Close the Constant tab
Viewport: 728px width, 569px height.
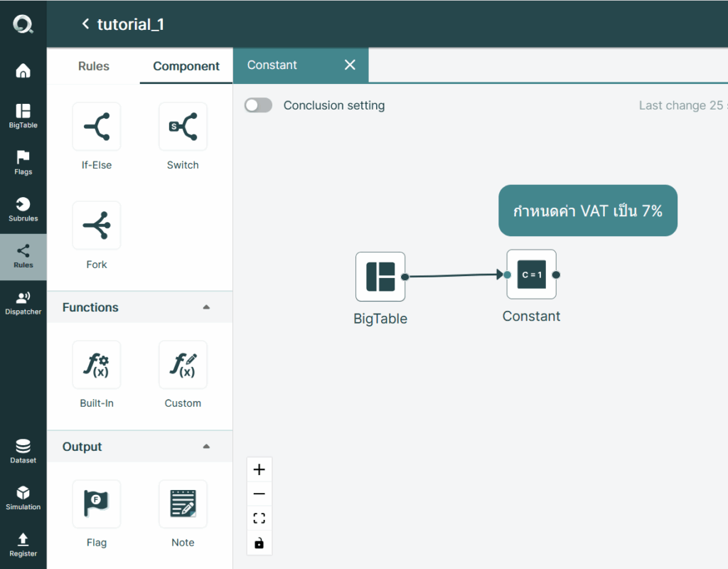tap(350, 65)
